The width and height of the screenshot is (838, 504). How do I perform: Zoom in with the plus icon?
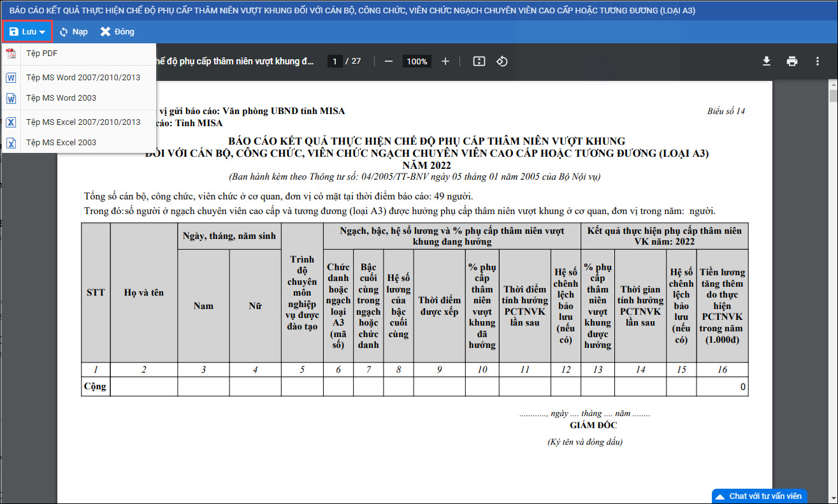click(445, 61)
